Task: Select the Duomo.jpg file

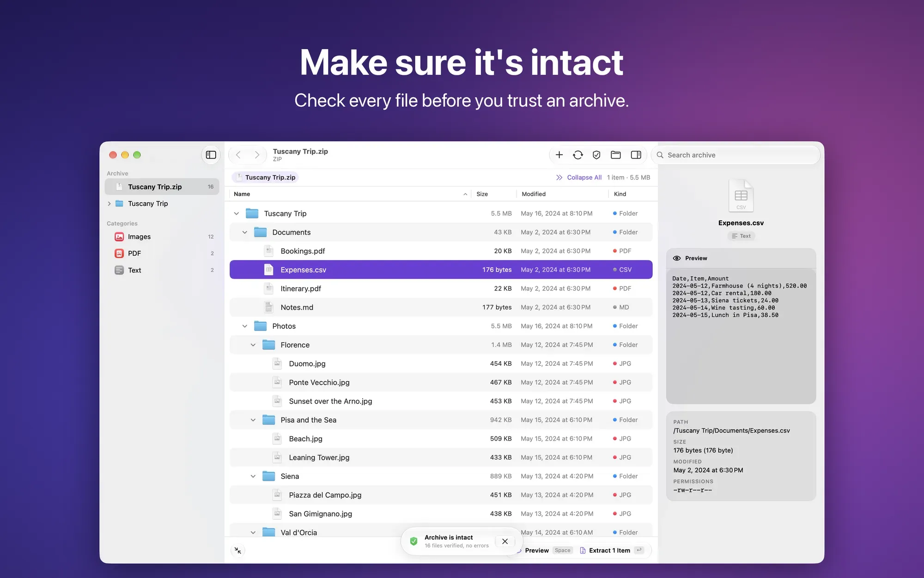Action: click(x=441, y=363)
